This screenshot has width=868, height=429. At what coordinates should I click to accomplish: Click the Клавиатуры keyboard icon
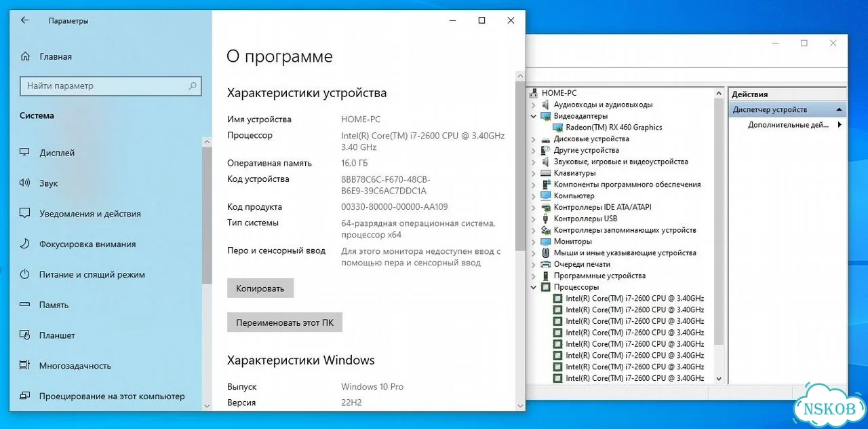[x=546, y=173]
